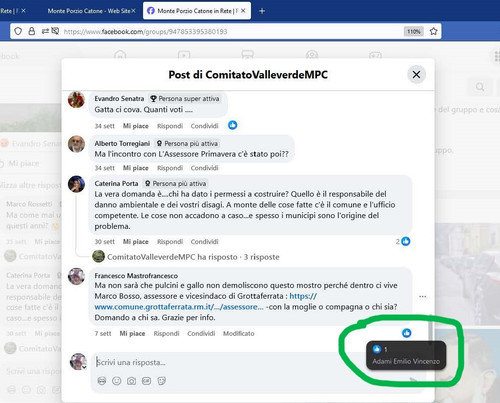Click Caterina Porta's 30 sett timestamp
The width and height of the screenshot is (500, 403).
[x=104, y=242]
